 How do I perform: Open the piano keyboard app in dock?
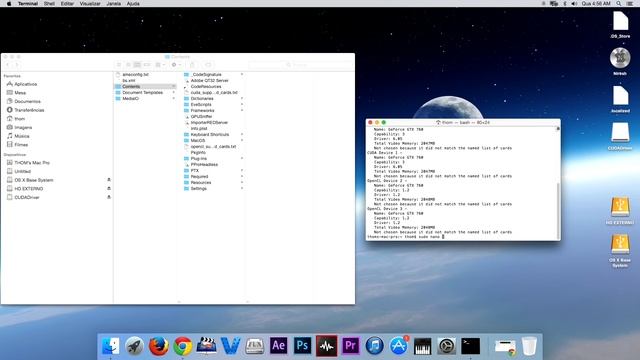point(422,347)
